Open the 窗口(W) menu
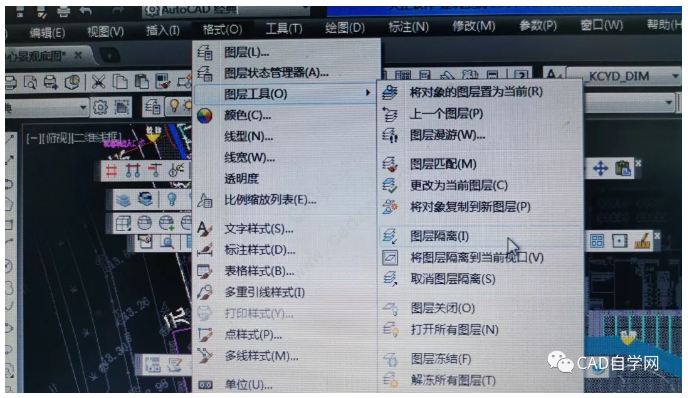Viewport: 688px width, 398px height. click(x=602, y=25)
